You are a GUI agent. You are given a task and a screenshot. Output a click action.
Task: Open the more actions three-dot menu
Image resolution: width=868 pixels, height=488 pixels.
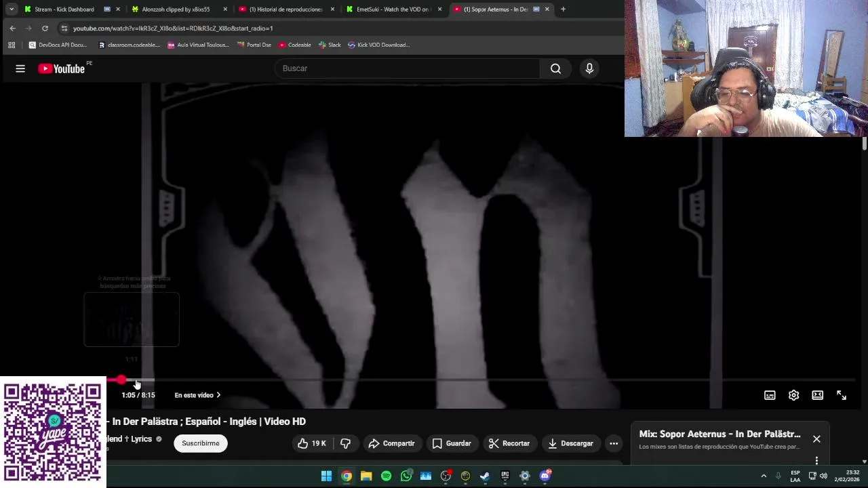[614, 443]
